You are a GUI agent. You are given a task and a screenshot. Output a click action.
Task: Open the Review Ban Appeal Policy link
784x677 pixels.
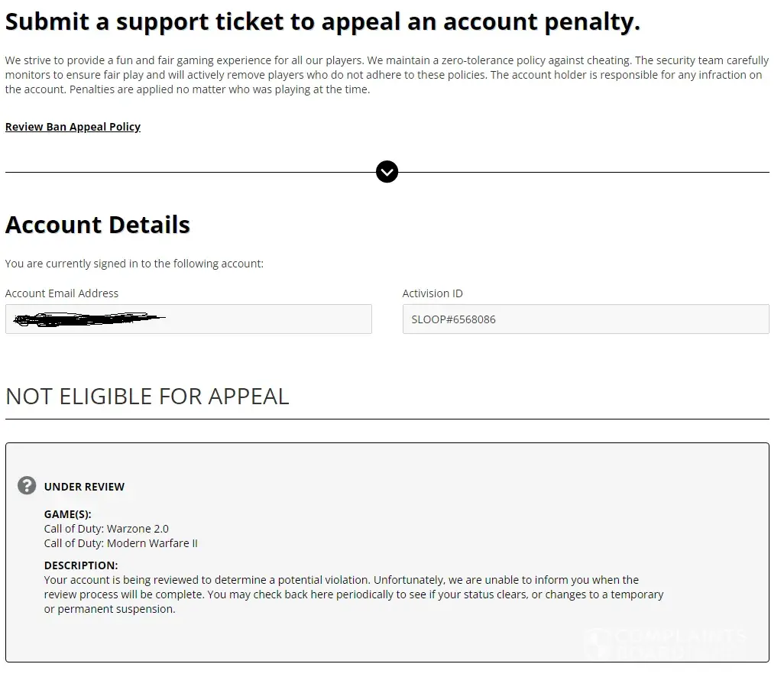pyautogui.click(x=73, y=127)
